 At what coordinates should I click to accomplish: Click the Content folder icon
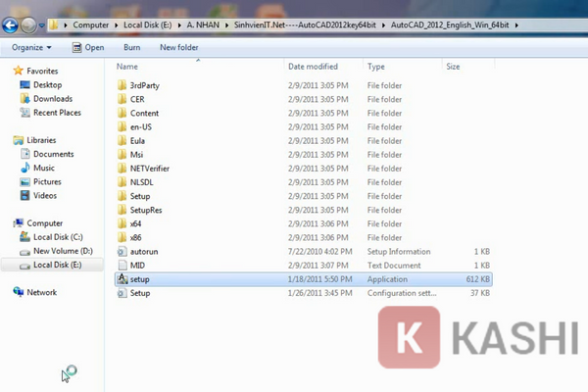click(x=122, y=113)
